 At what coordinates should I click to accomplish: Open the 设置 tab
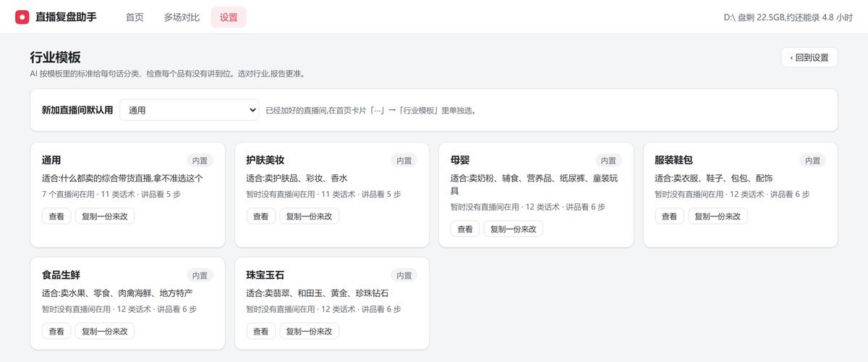[229, 17]
